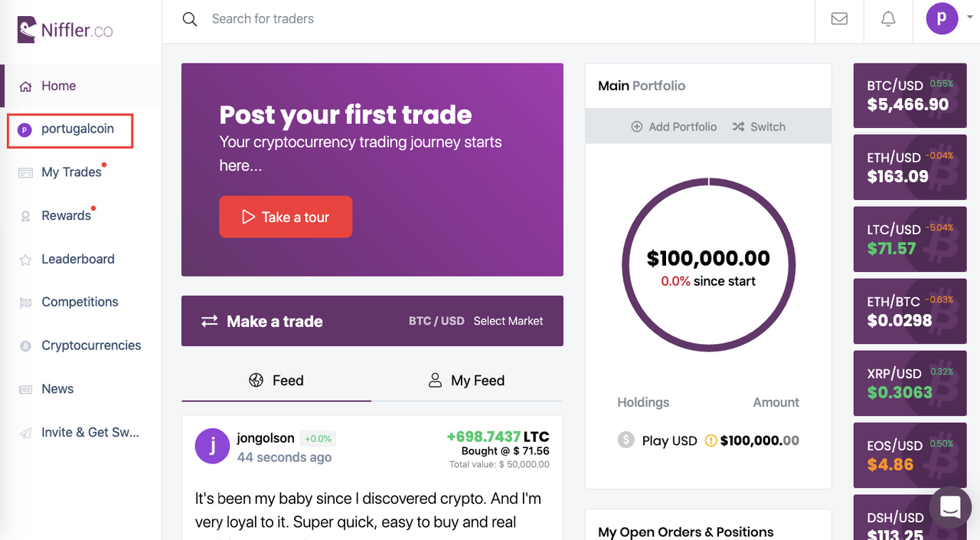Click the Niffler.co logo
980x540 pixels.
click(x=66, y=30)
